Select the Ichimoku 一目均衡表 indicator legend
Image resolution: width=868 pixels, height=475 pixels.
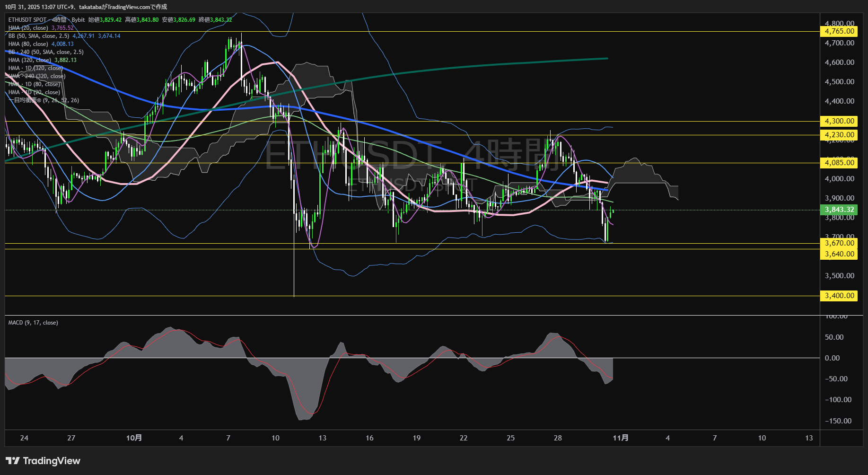(44, 100)
